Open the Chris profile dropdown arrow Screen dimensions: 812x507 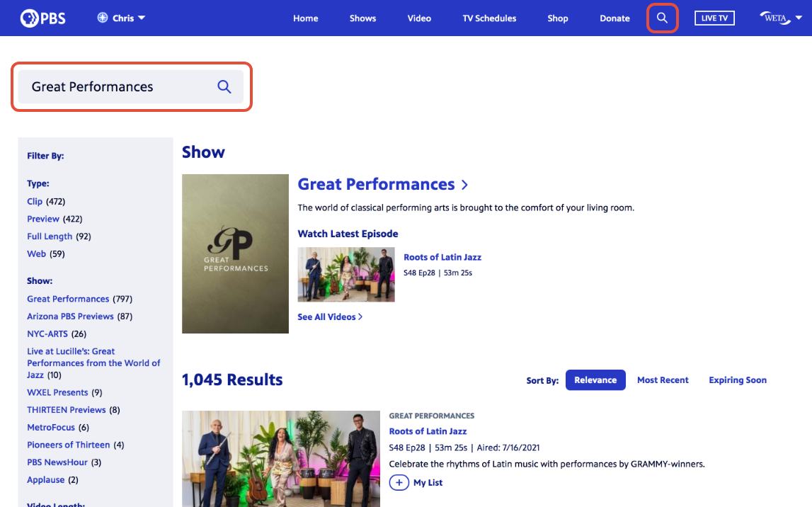[142, 18]
